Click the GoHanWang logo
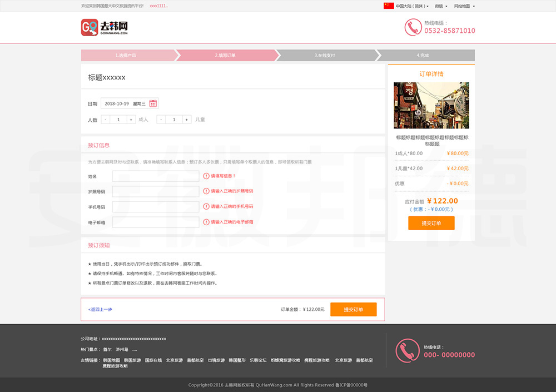Image resolution: width=556 pixels, height=392 pixels. click(105, 27)
